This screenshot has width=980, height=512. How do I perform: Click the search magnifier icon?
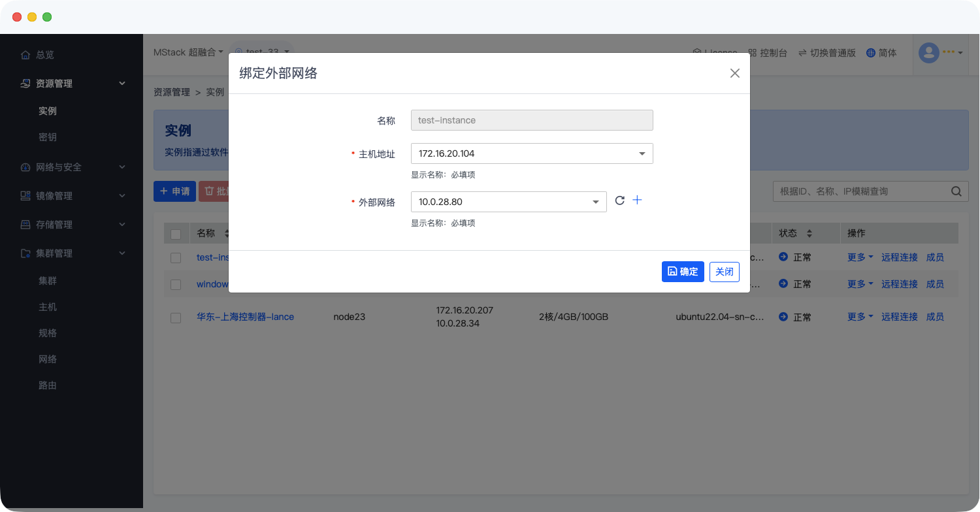pyautogui.click(x=956, y=191)
